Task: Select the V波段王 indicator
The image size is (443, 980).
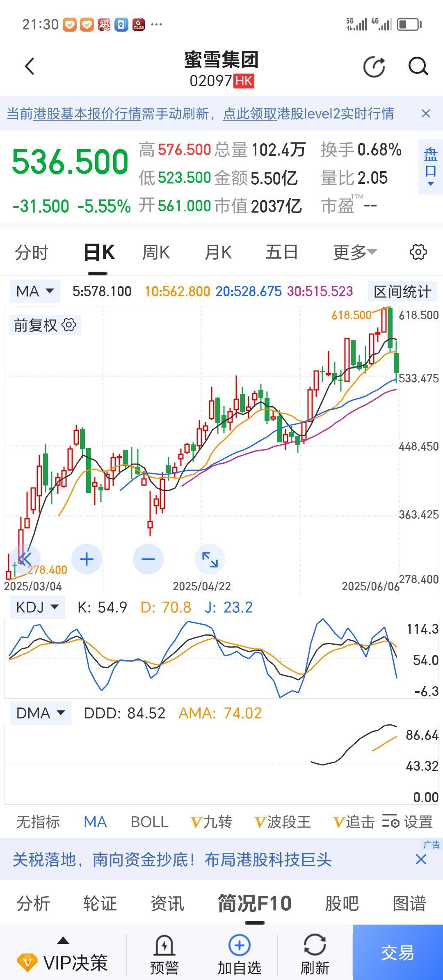Action: pos(283,822)
